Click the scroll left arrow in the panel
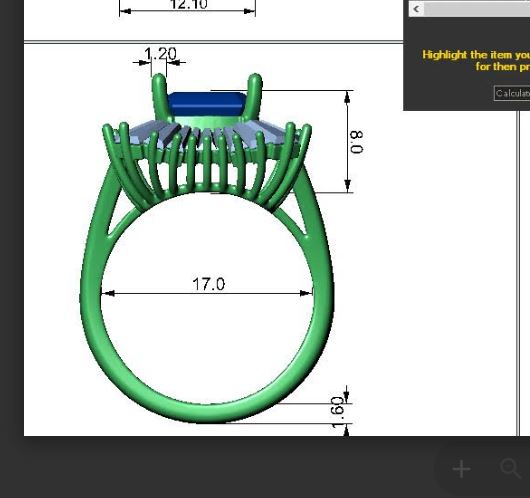 (x=416, y=9)
